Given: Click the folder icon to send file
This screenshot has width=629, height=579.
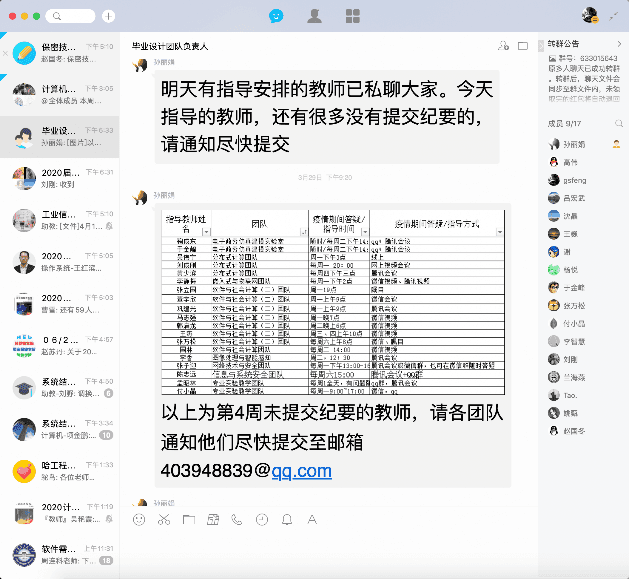Looking at the screenshot, I should click(x=188, y=520).
